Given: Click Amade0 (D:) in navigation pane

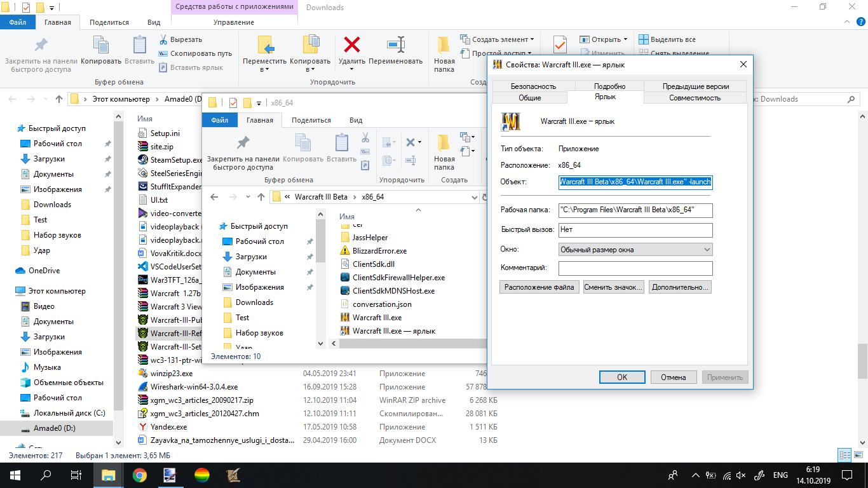Looking at the screenshot, I should (x=54, y=428).
